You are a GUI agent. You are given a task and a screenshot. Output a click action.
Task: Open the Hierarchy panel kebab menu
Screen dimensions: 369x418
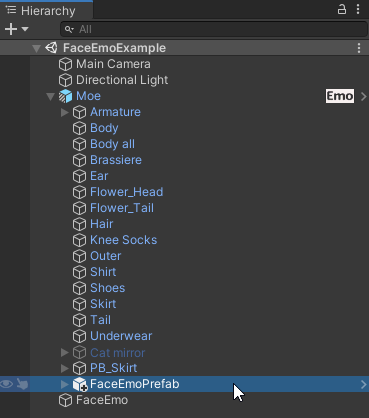358,9
